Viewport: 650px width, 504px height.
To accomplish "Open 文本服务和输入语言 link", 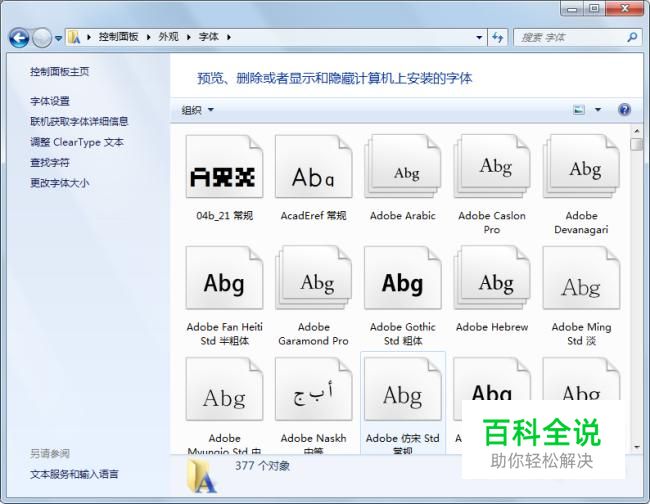I will pyautogui.click(x=74, y=474).
